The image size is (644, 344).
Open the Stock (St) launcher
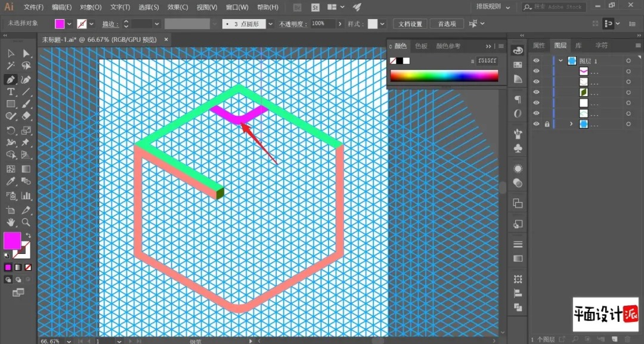tap(315, 7)
